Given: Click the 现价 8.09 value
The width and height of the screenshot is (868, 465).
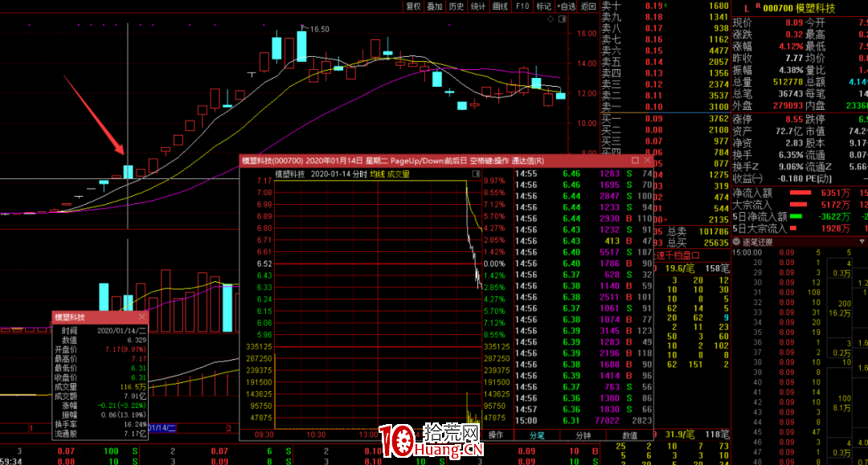Looking at the screenshot, I should click(x=794, y=22).
